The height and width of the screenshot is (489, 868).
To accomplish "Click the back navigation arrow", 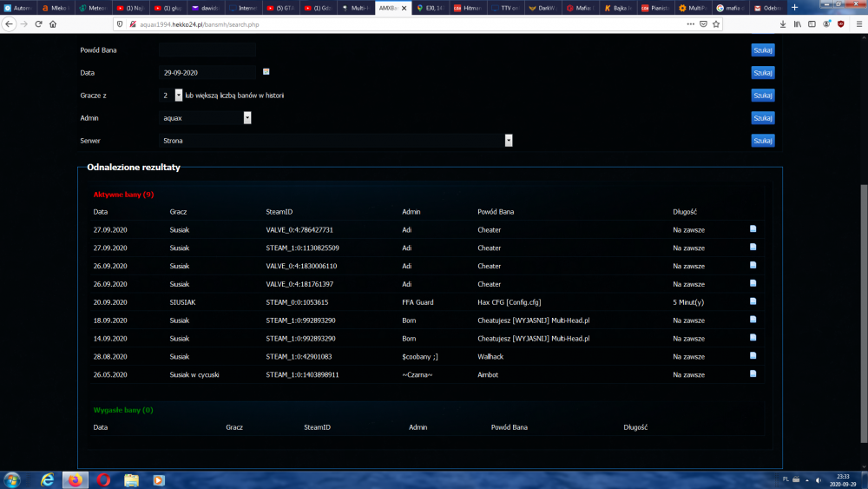I will pyautogui.click(x=9, y=24).
